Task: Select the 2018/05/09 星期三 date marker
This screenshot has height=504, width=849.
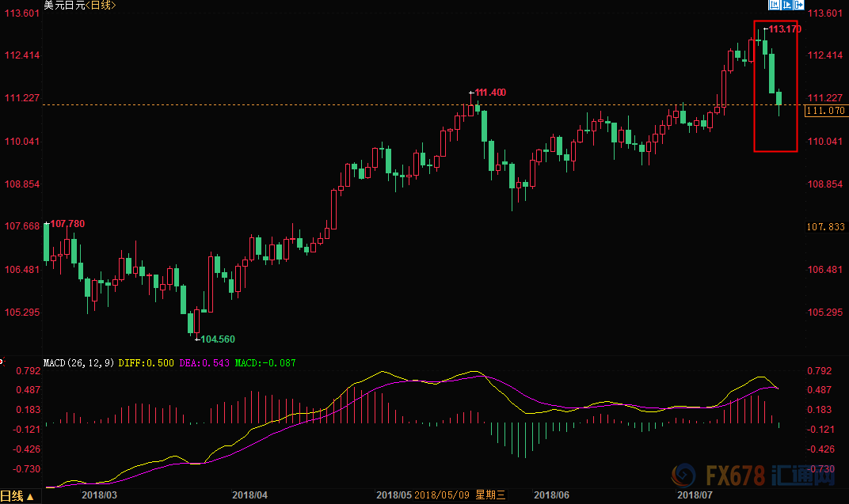Action: (x=459, y=496)
